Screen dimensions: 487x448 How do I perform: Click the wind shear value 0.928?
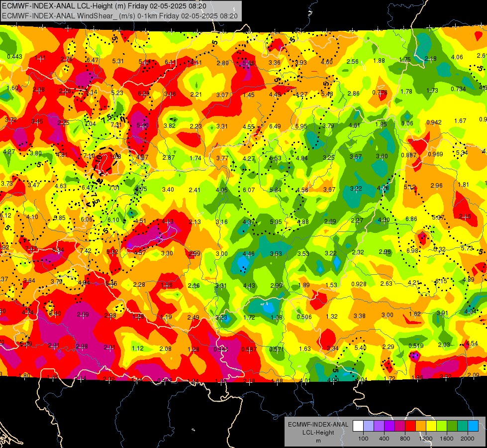(359, 284)
